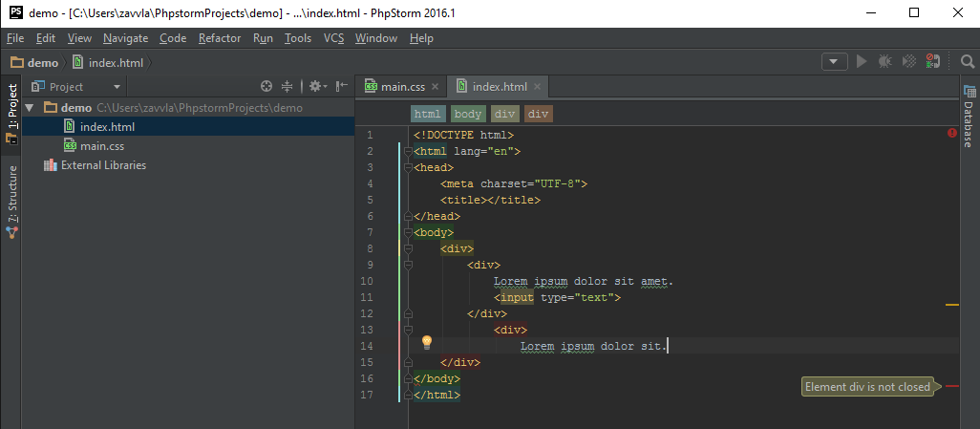Open the Window menu

point(376,38)
